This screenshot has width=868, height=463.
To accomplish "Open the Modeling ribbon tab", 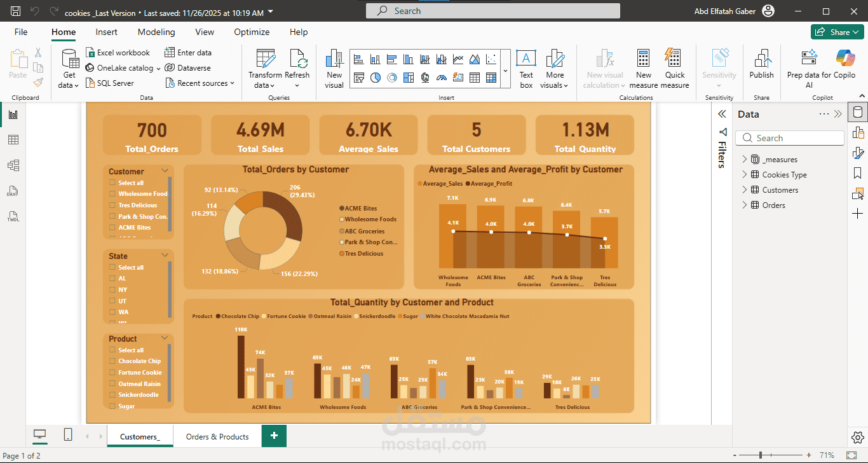I will tap(156, 32).
